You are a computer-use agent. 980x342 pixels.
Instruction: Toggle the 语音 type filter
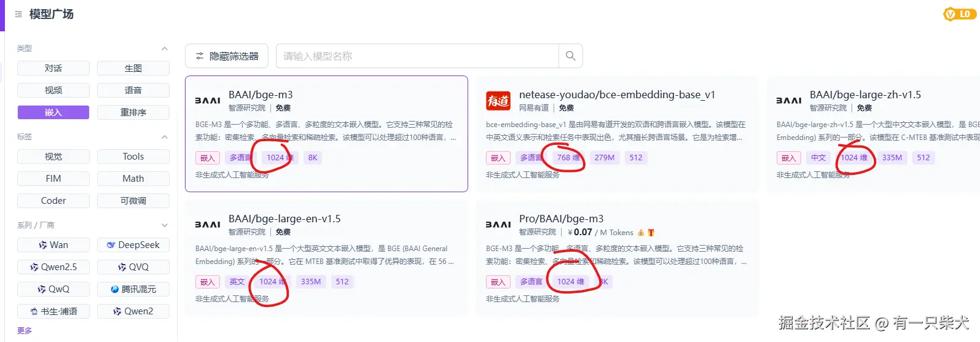point(133,90)
